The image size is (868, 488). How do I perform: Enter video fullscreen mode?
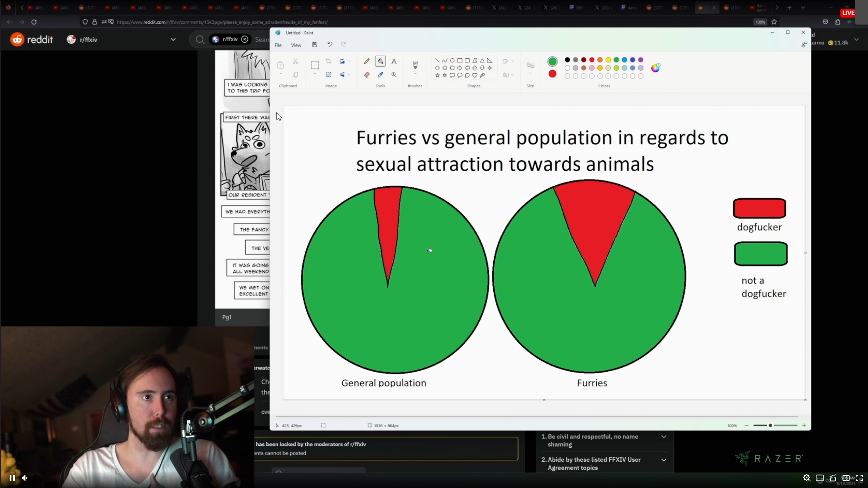coord(859,478)
